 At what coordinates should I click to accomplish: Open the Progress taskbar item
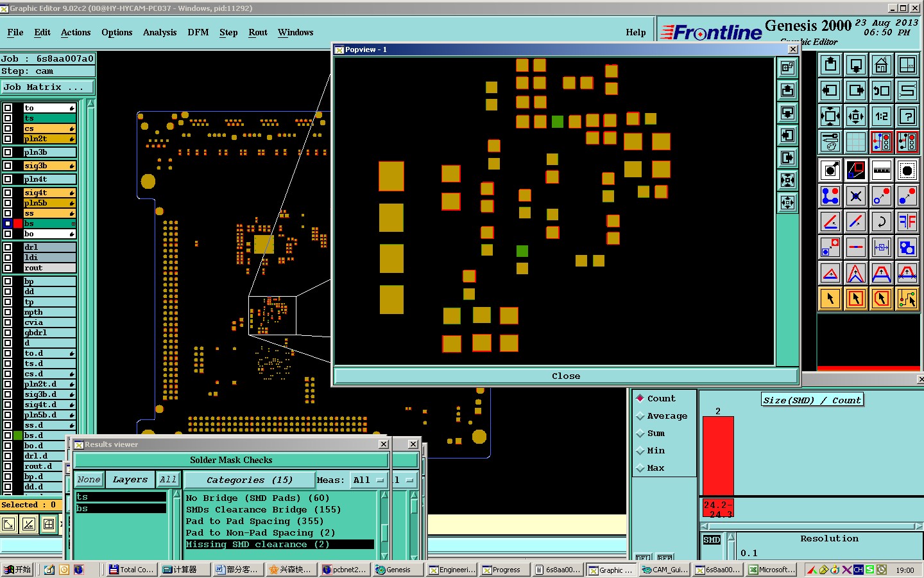pyautogui.click(x=506, y=570)
